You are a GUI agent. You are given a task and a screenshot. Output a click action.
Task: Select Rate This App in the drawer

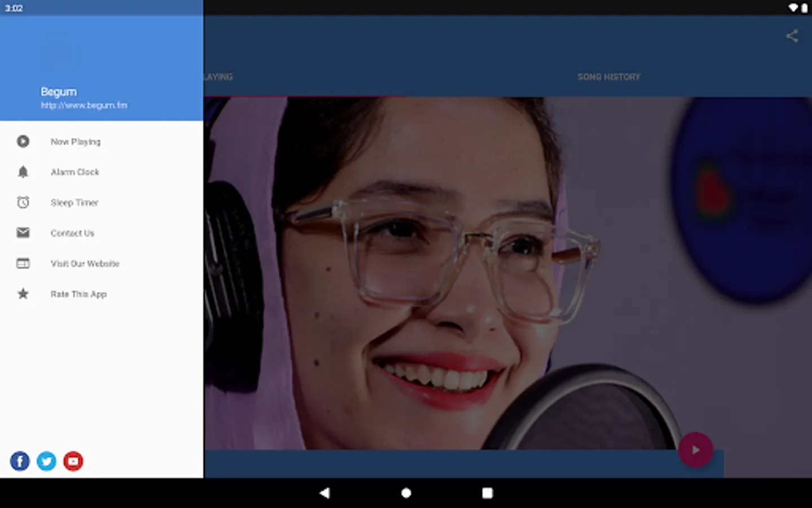pos(101,294)
